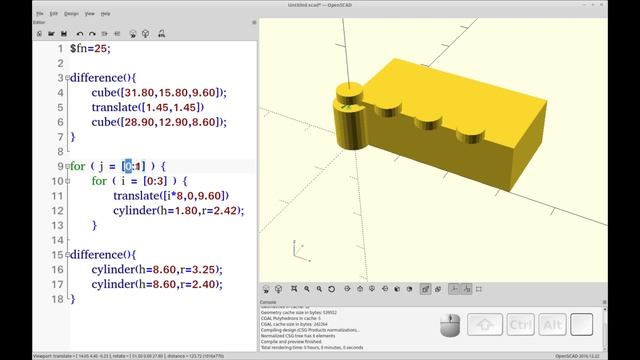Select the Right view icon
Viewport: 640px width, 360px height.
(x=347, y=289)
